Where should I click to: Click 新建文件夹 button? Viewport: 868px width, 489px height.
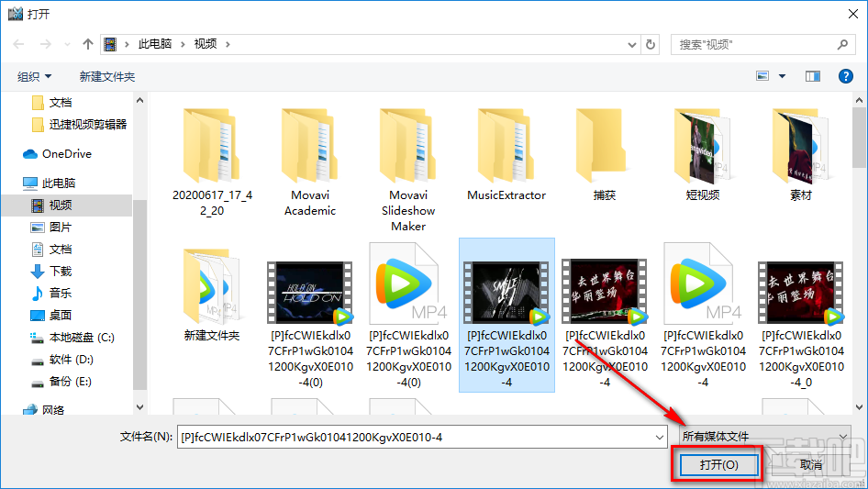106,76
